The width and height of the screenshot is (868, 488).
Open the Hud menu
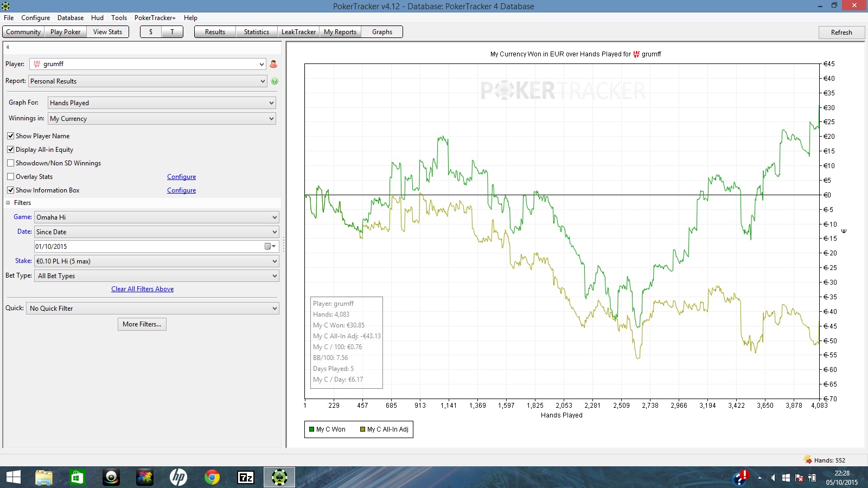point(97,18)
